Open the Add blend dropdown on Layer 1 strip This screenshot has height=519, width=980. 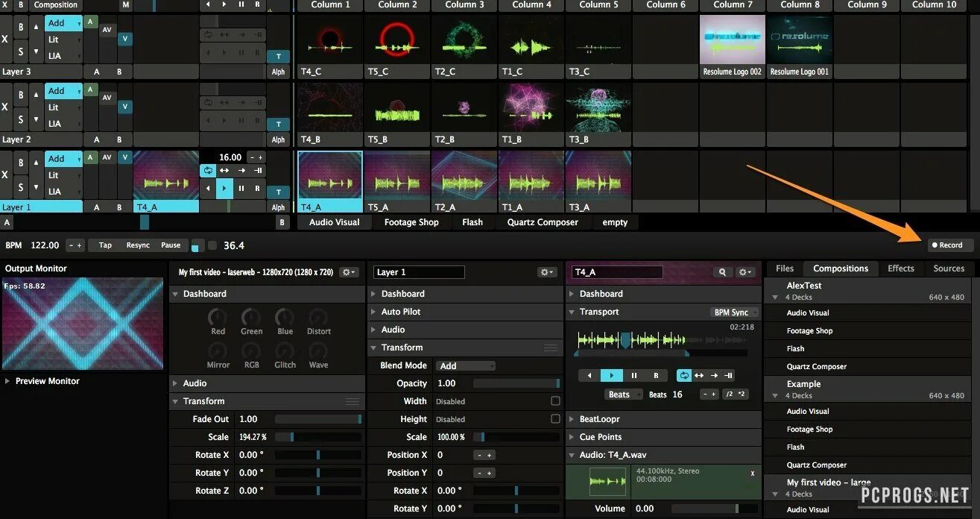click(63, 159)
